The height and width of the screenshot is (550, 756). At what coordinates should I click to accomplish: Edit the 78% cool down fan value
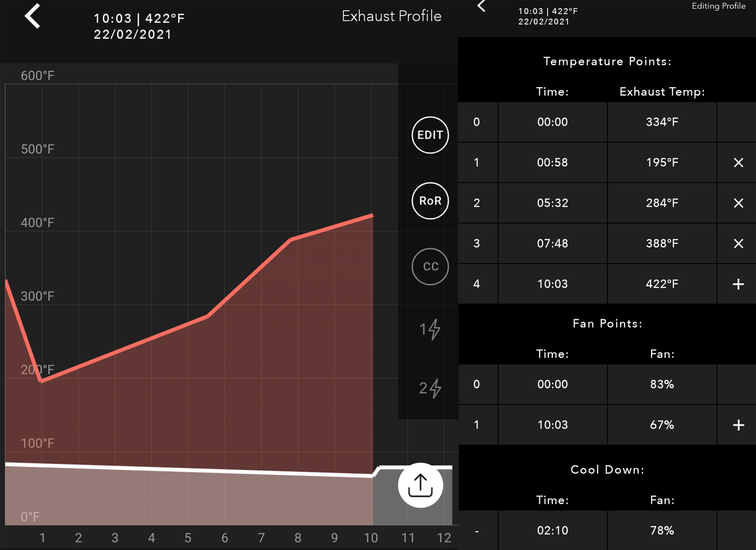tap(662, 530)
